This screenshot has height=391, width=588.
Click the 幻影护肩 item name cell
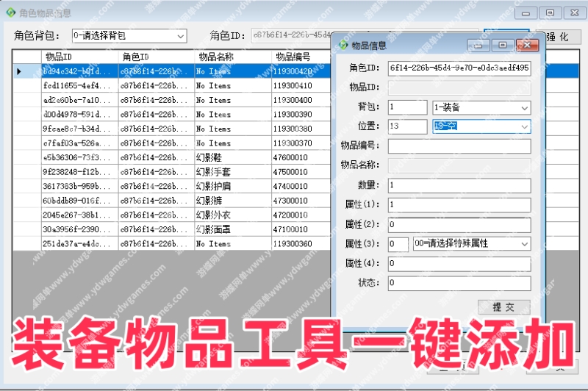233,187
